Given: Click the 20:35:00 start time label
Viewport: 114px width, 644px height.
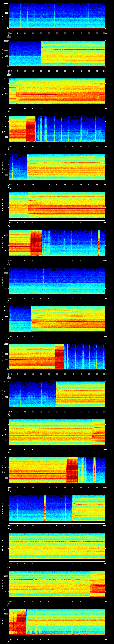Looking at the screenshot, I should (9, 525).
